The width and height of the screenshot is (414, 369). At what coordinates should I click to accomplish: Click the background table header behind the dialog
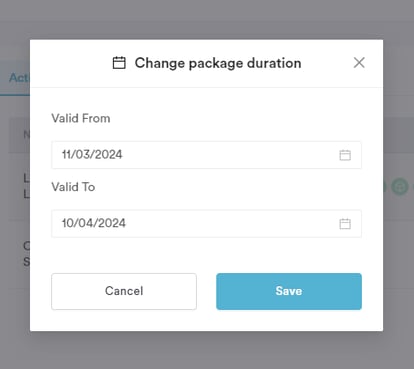[19, 135]
